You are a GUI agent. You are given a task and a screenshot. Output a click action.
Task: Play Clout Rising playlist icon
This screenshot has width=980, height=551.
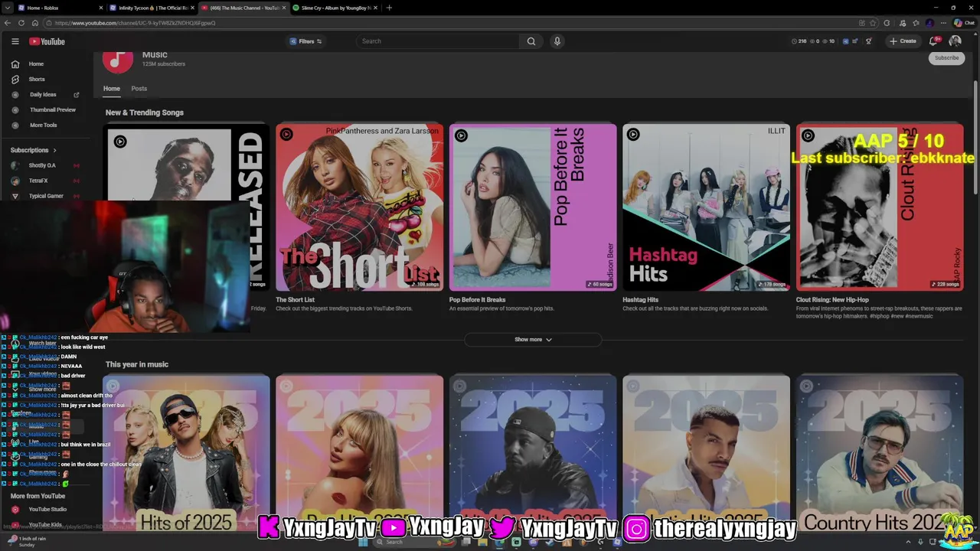point(808,135)
